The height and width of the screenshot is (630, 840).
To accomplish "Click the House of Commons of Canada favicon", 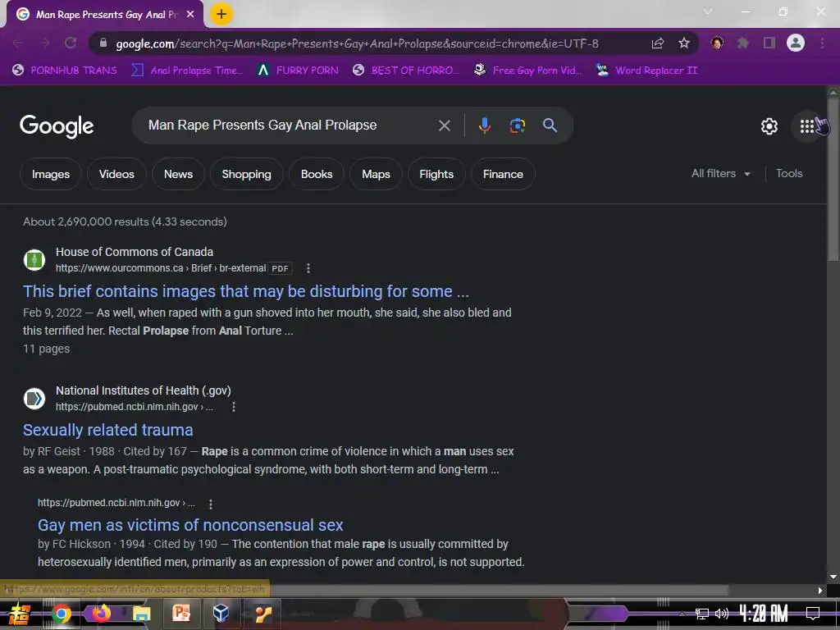I will tap(34, 260).
